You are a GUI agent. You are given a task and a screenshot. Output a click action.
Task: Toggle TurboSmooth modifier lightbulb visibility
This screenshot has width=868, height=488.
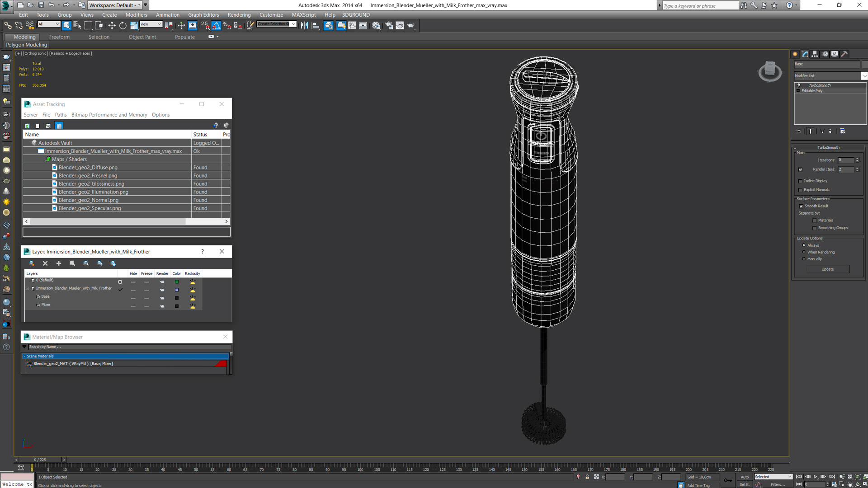799,85
